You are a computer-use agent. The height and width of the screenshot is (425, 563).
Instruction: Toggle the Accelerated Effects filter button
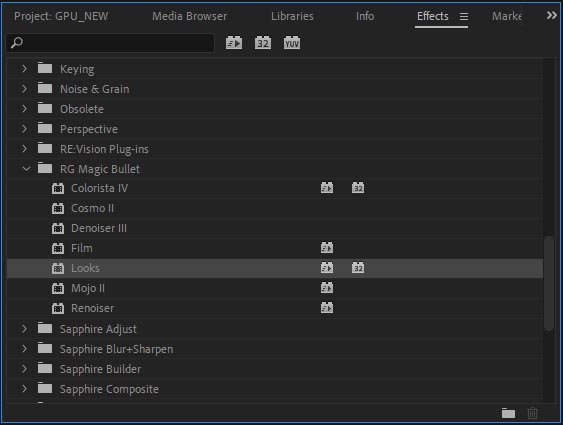[234, 43]
